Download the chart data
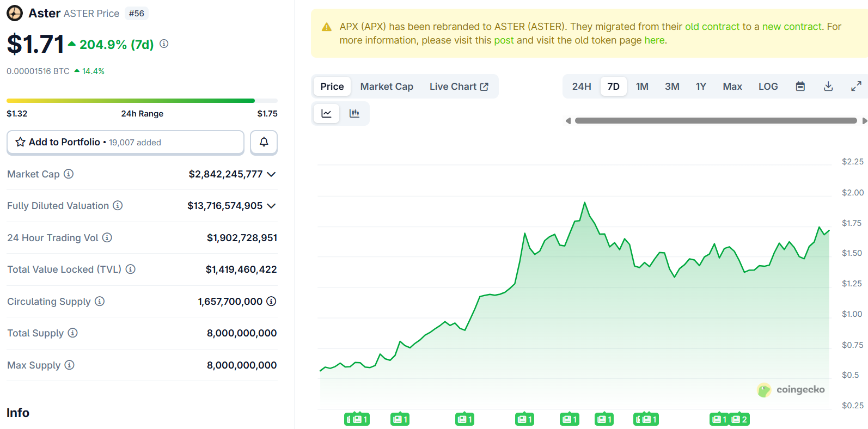Image resolution: width=868 pixels, height=429 pixels. [828, 86]
